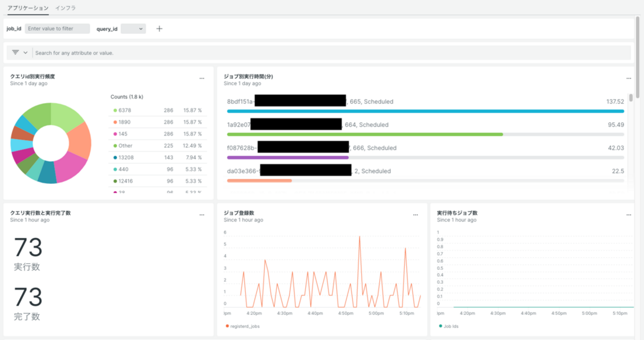Open options menu for クエリid別実行頻度 widget
Viewport: 644px width, 340px height.
[202, 78]
